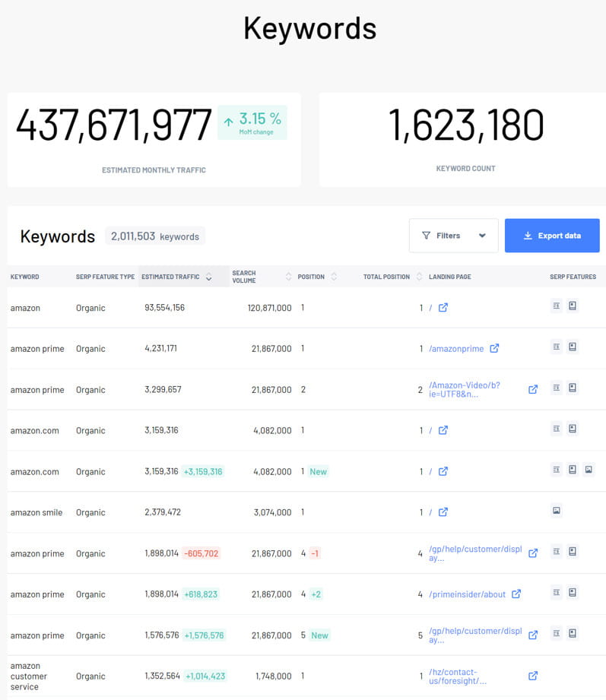Click the 1,623,180 keyword count figure
This screenshot has height=700, width=606.
466,125
